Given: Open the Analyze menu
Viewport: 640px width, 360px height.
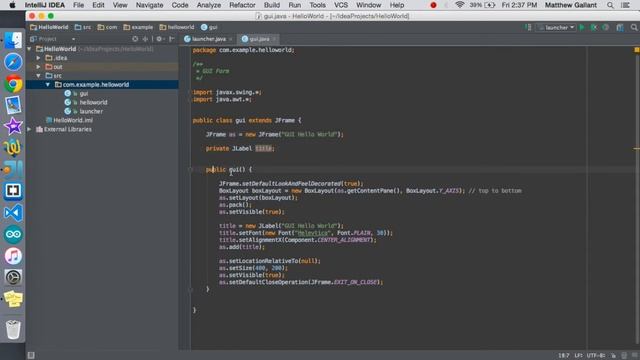Looking at the screenshot, I should coord(209,5).
